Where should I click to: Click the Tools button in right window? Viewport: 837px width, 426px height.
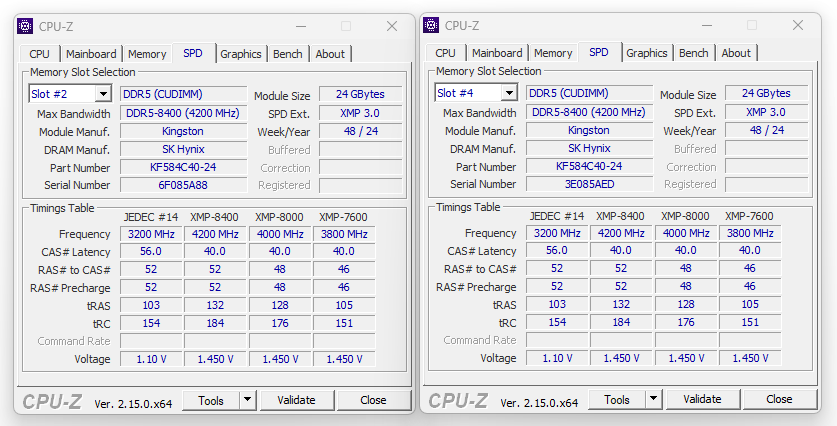(617, 399)
